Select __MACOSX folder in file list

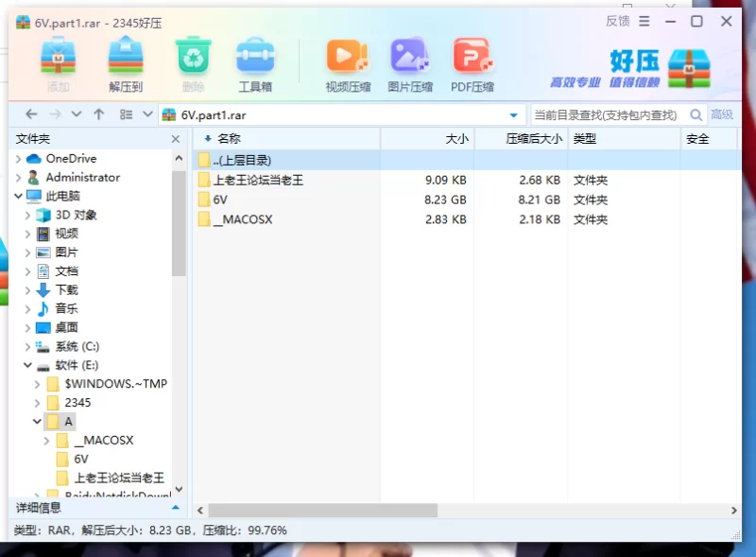coord(243,219)
